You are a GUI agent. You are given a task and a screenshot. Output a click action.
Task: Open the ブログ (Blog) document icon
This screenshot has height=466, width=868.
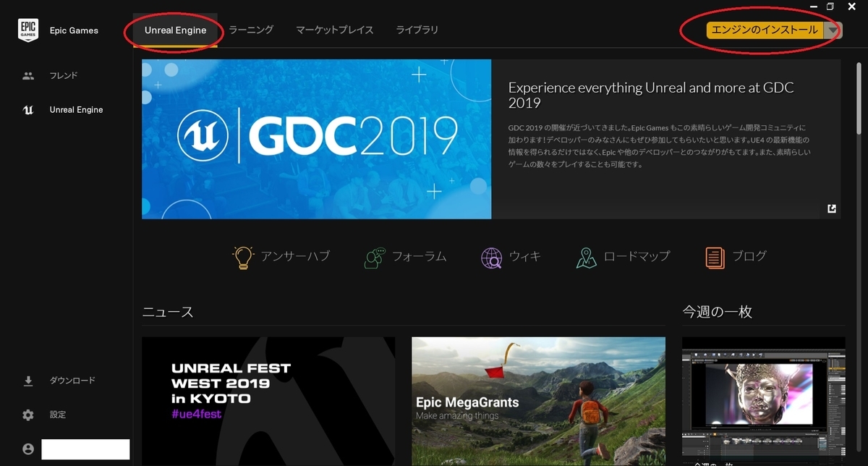[x=715, y=257]
